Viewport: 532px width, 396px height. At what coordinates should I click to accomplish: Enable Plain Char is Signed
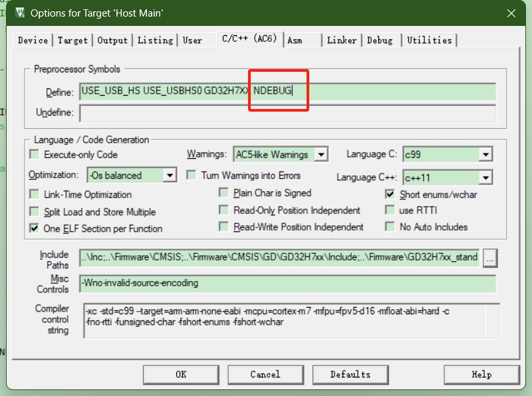[x=224, y=192]
